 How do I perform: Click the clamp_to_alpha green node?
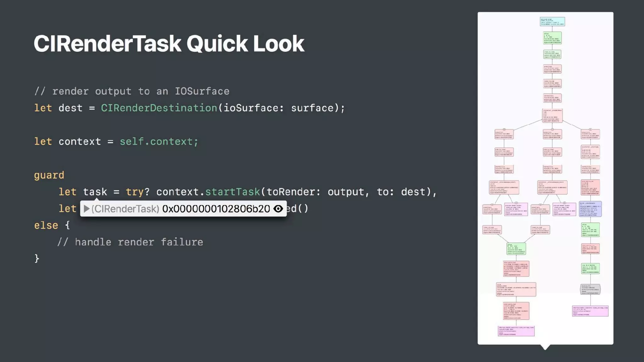click(552, 54)
